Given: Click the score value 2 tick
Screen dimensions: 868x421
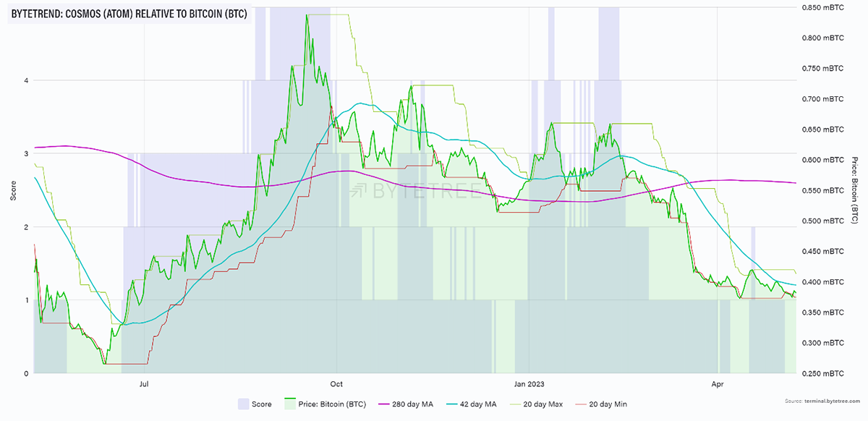Looking at the screenshot, I should (26, 227).
